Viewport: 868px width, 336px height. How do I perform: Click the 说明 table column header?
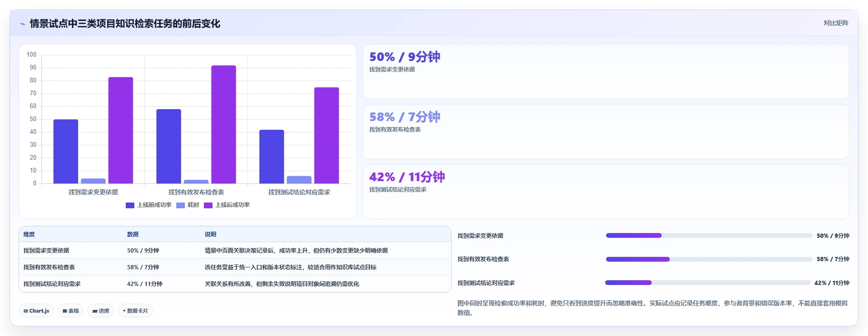pyautogui.click(x=211, y=234)
